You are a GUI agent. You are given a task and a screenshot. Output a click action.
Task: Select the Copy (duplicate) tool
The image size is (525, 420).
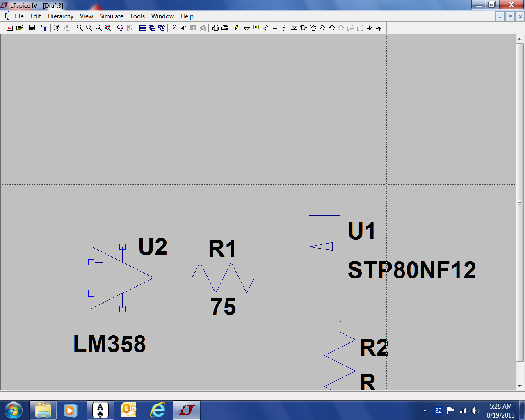pos(184,28)
